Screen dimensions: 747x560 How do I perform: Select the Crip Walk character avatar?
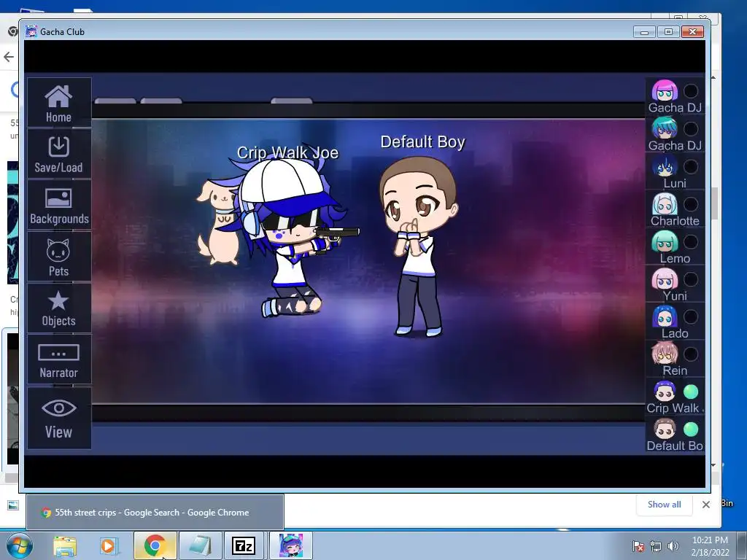click(x=665, y=392)
